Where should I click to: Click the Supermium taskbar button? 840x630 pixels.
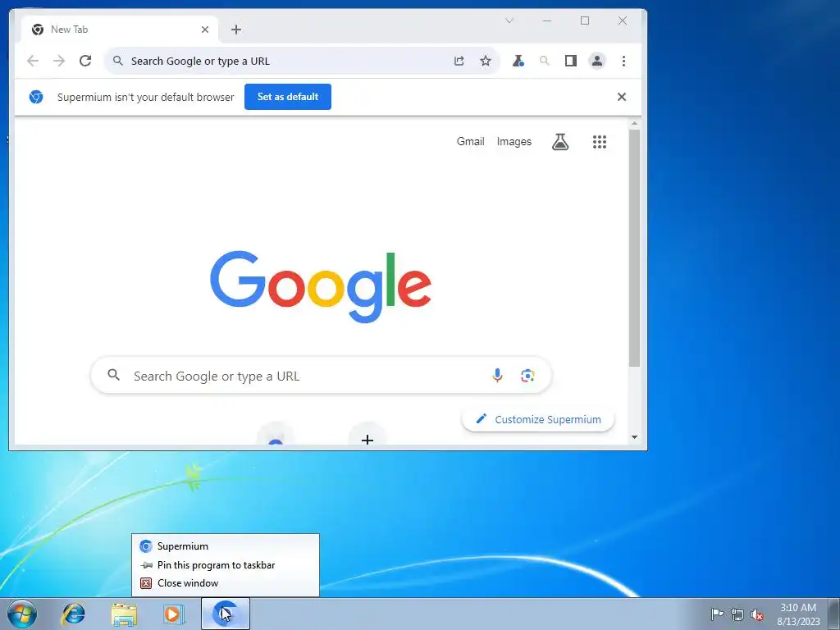coord(226,614)
